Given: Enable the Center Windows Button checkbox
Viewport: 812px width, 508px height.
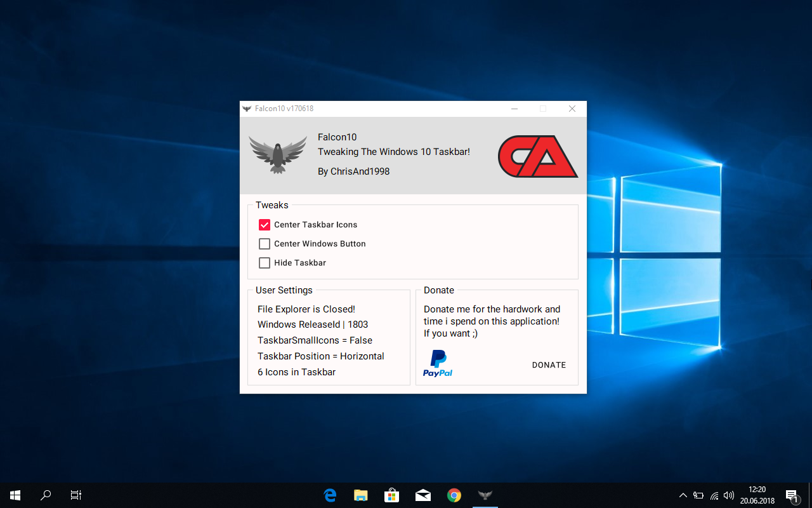Looking at the screenshot, I should (x=265, y=244).
